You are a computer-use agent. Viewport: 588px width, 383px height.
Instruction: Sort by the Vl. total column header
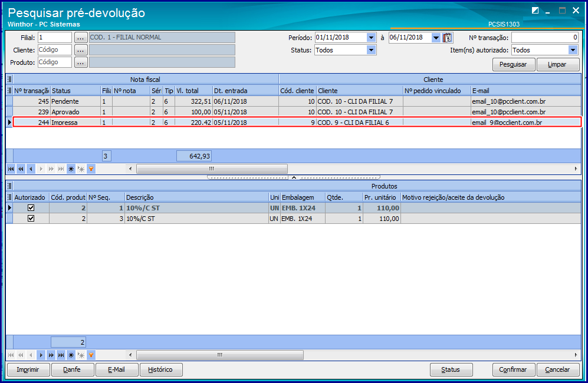coord(193,91)
